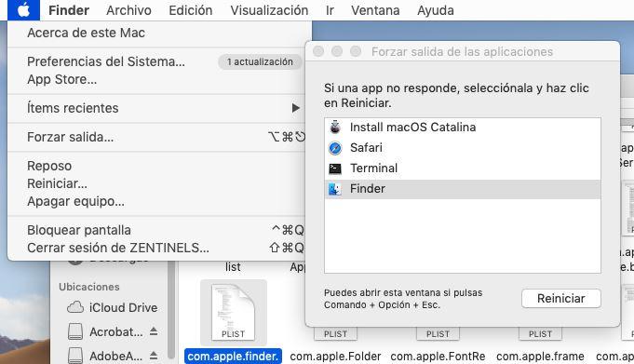Click the Ubicaciones sidebar heading
Image resolution: width=634 pixels, height=364 pixels.
(89, 287)
